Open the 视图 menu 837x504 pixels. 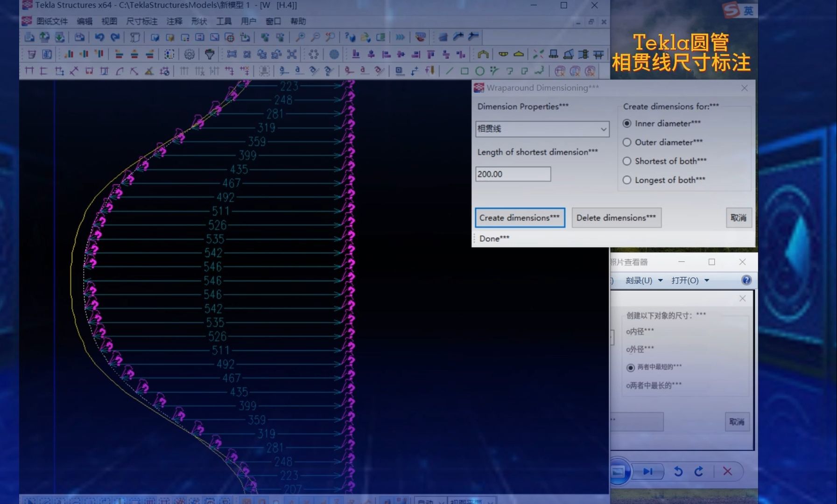pos(109,21)
